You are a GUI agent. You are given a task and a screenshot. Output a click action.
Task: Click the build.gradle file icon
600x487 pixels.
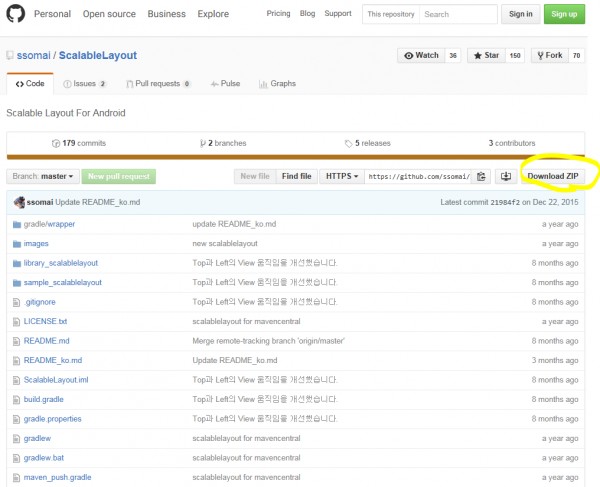tap(16, 400)
